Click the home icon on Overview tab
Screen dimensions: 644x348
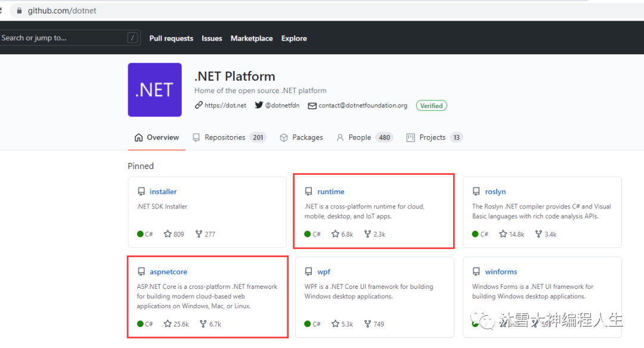click(x=138, y=137)
